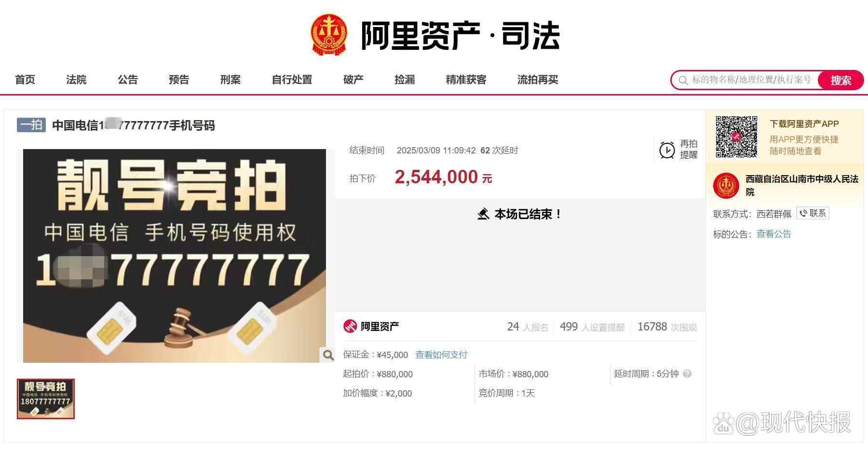Screen dimensions: 868x453
Task: Click the 联系 phone contact button
Action: [813, 213]
